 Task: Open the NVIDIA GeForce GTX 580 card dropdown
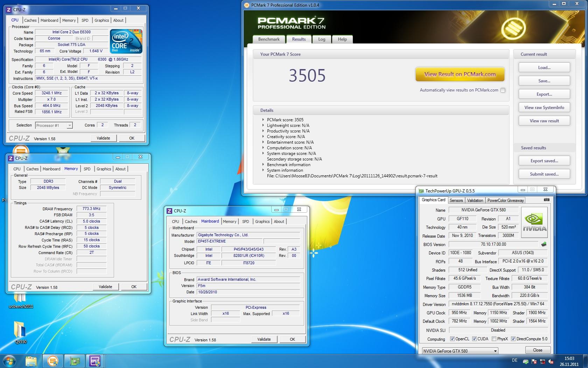(x=460, y=351)
